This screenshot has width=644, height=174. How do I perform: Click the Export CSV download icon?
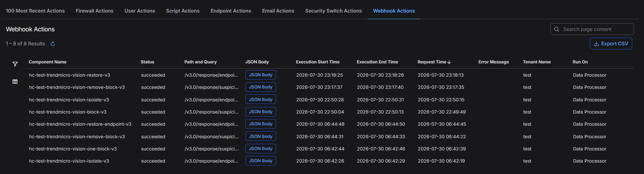[x=596, y=43]
